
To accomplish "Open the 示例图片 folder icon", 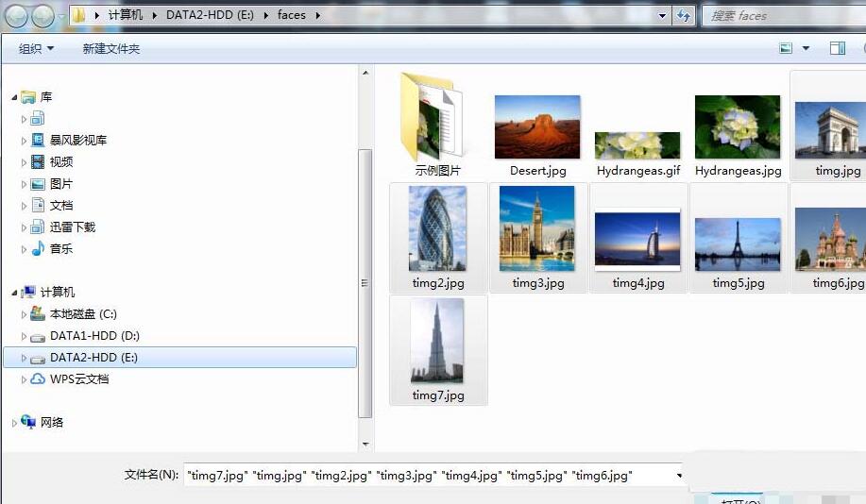I will 433,116.
